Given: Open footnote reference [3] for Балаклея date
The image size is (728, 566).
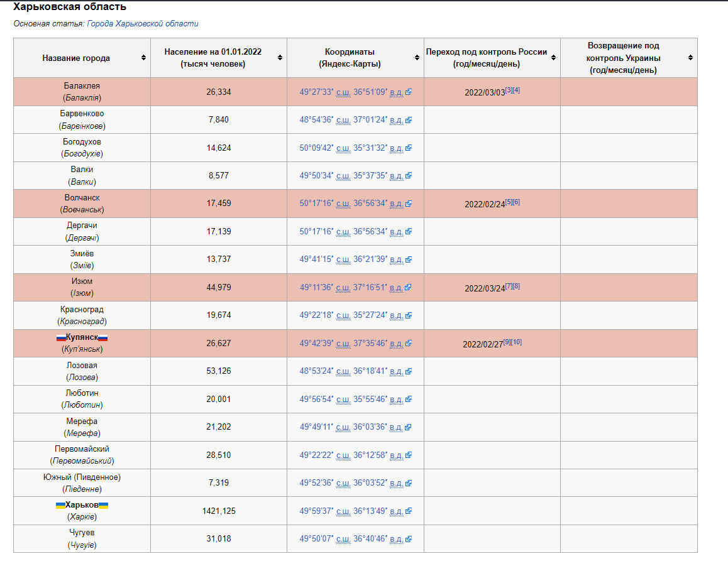Looking at the screenshot, I should (x=509, y=90).
